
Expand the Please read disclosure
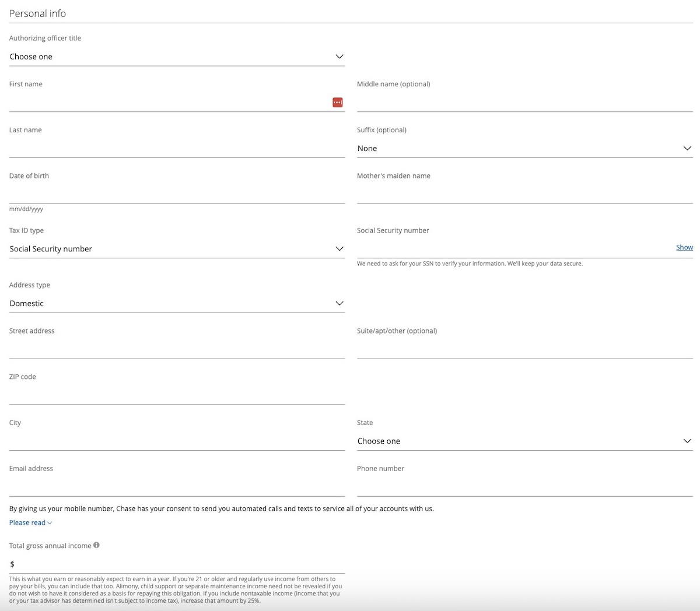coord(31,522)
